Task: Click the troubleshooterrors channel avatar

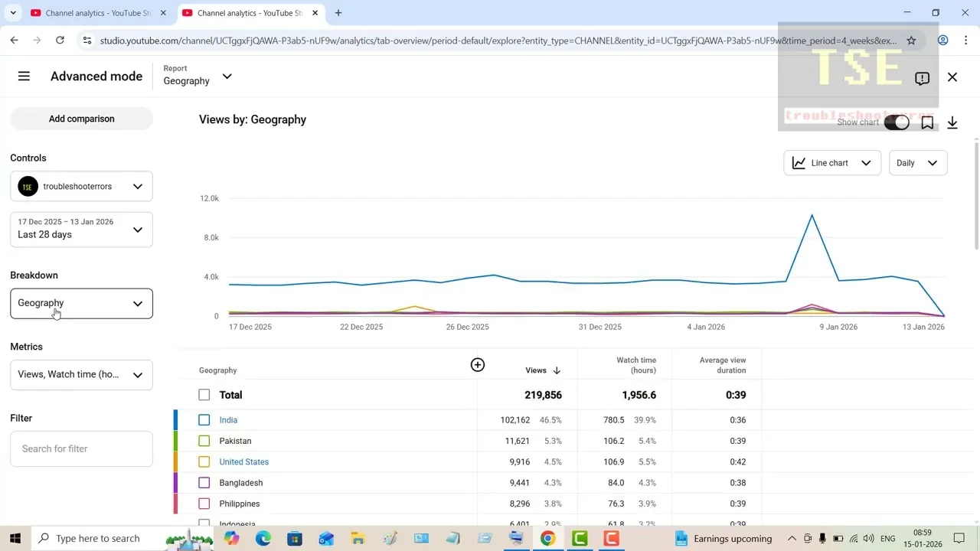Action: coord(28,187)
